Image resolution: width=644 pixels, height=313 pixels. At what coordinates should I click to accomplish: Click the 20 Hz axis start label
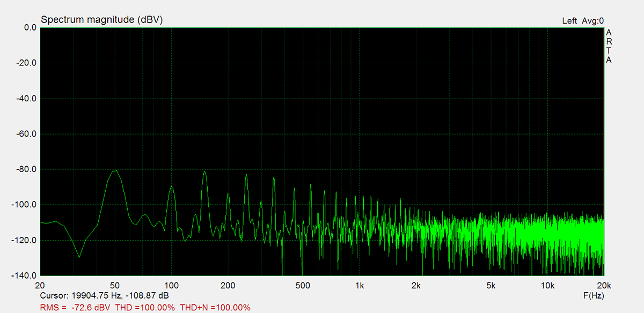coord(40,285)
